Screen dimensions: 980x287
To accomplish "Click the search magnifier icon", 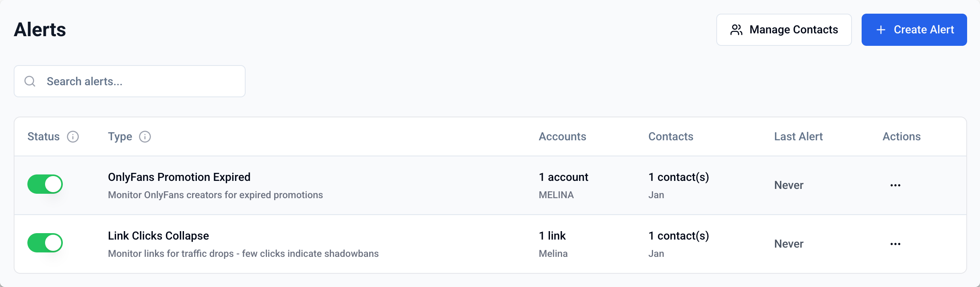I will click(x=30, y=81).
